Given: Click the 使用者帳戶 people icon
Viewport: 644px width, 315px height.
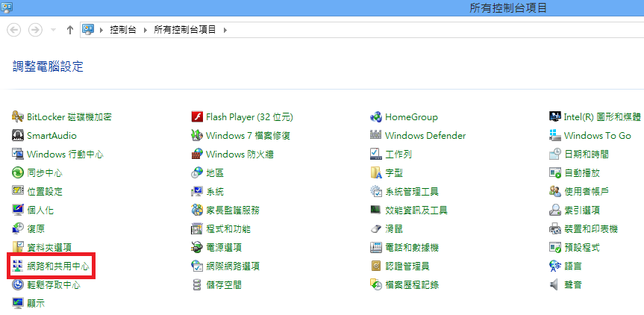Looking at the screenshot, I should (555, 191).
